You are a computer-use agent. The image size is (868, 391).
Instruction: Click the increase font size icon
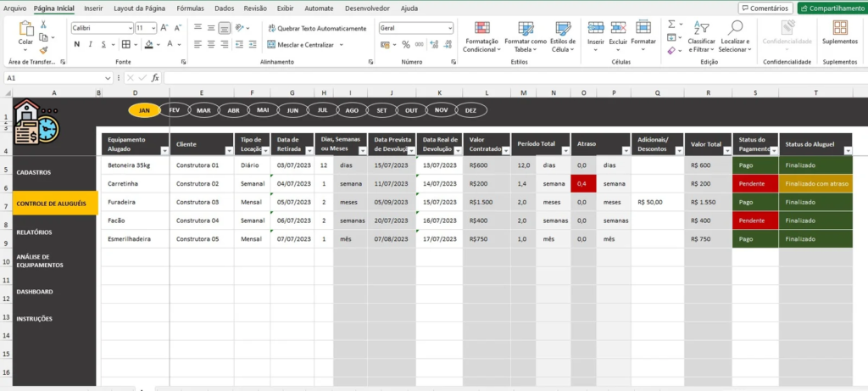click(164, 28)
